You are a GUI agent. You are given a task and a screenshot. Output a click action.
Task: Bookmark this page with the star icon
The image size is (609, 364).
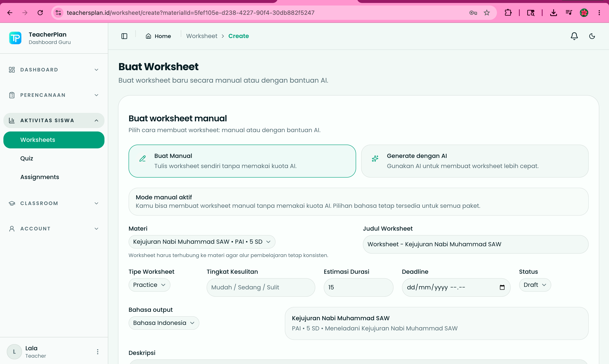tap(487, 13)
